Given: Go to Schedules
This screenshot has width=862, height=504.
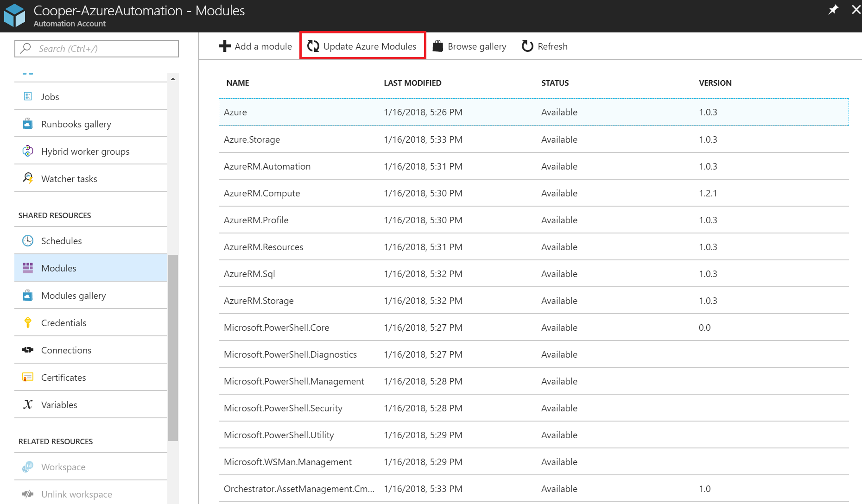Looking at the screenshot, I should pyautogui.click(x=91, y=240).
